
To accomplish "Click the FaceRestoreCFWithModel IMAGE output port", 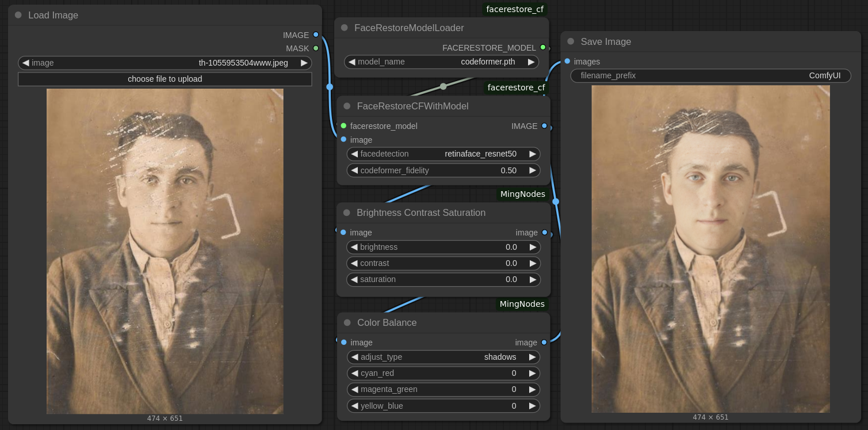I will point(544,126).
